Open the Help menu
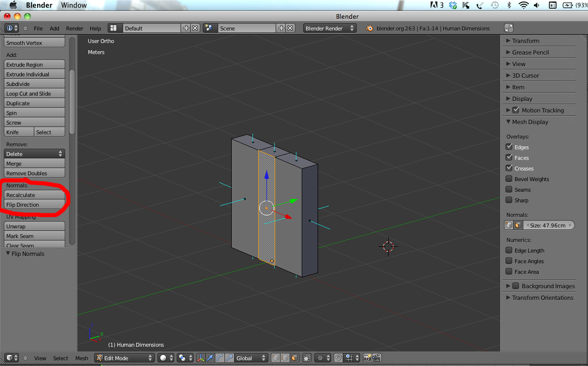The image size is (588, 366). pos(96,28)
